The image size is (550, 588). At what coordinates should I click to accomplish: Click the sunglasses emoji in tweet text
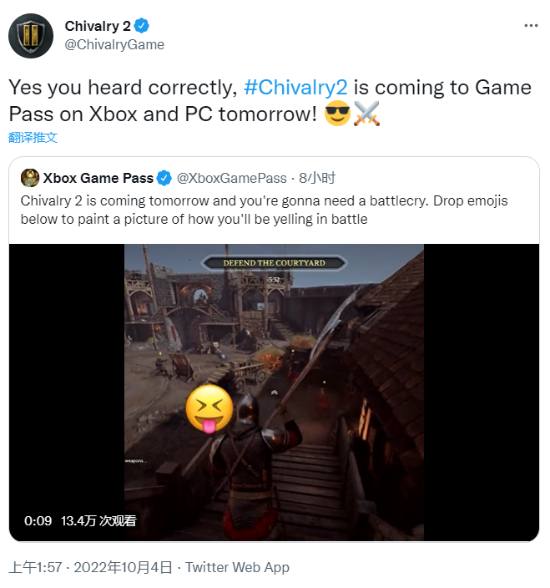(x=337, y=113)
